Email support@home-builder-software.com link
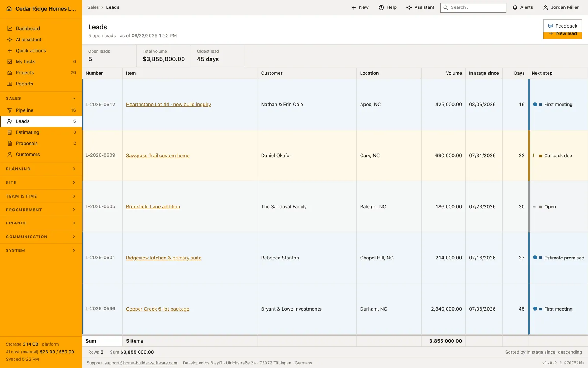This screenshot has height=368, width=588. 141,363
